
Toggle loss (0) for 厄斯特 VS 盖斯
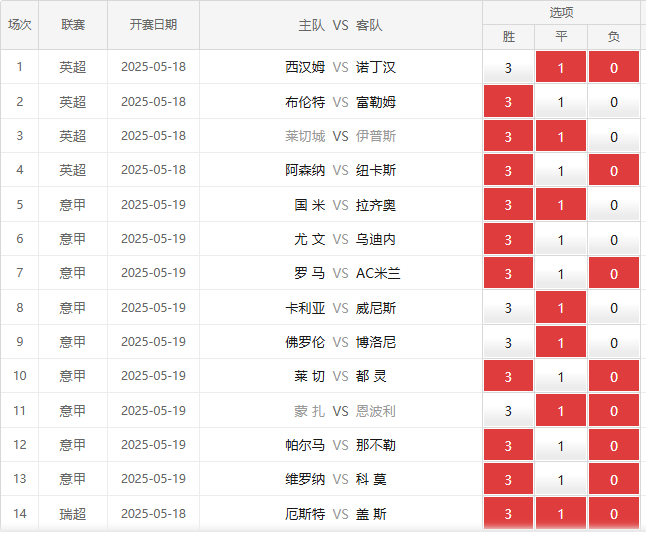[x=614, y=513]
